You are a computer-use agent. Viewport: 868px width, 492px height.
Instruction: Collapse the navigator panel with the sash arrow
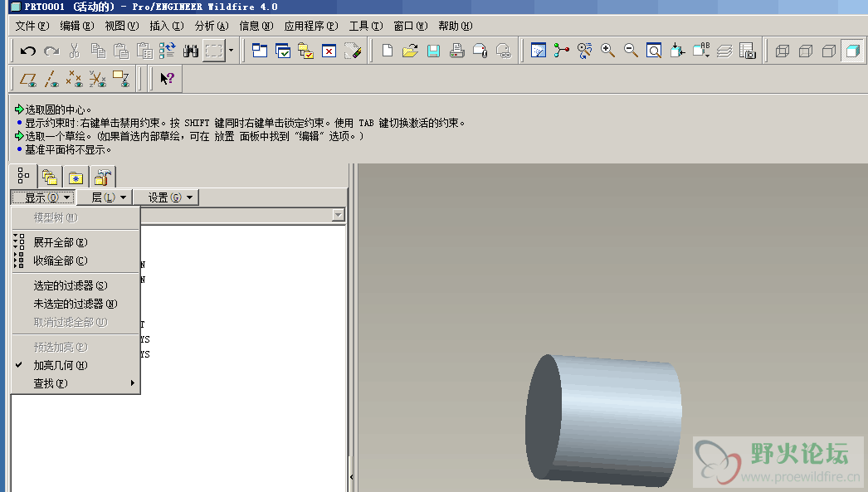351,476
